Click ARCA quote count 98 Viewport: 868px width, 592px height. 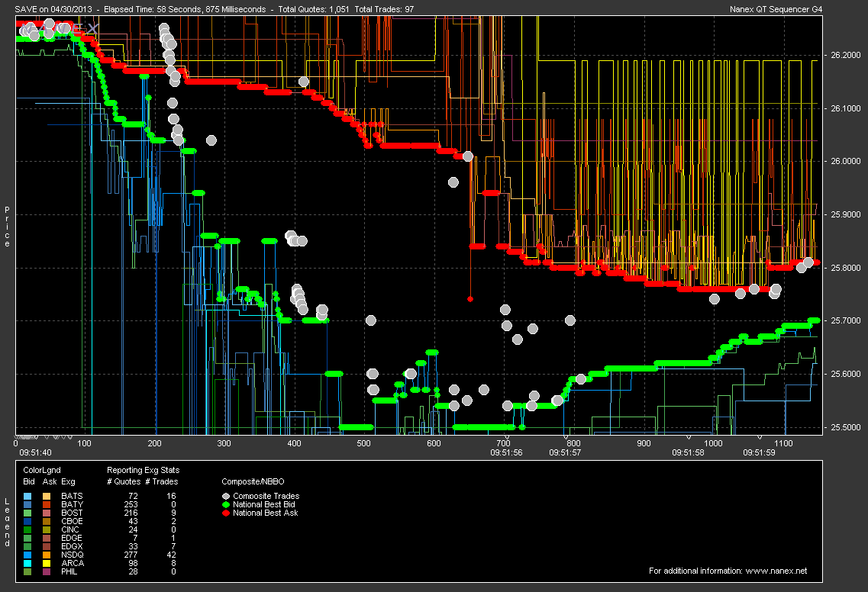click(133, 563)
